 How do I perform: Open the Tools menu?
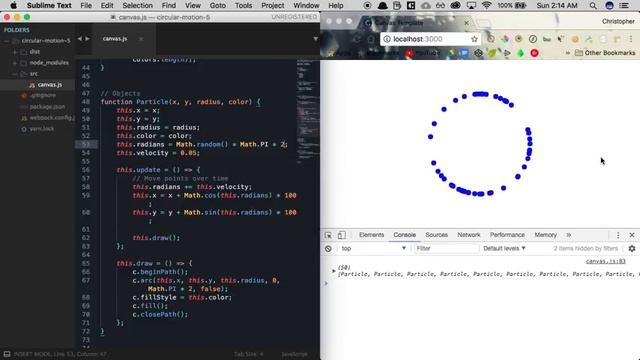pyautogui.click(x=243, y=5)
